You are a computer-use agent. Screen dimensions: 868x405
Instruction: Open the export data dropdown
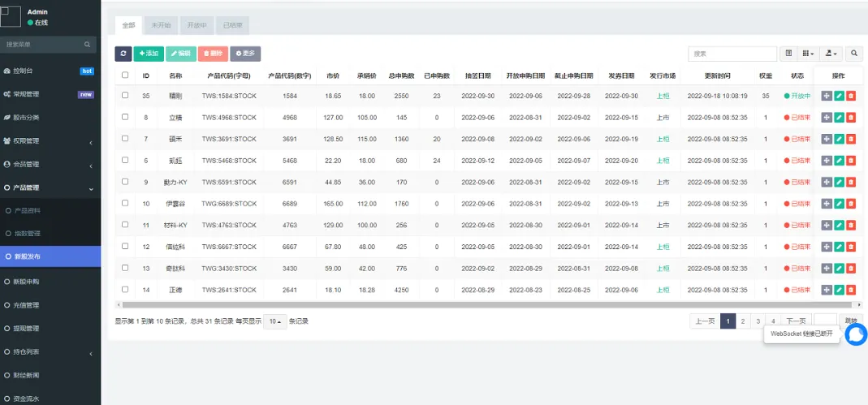pyautogui.click(x=831, y=54)
